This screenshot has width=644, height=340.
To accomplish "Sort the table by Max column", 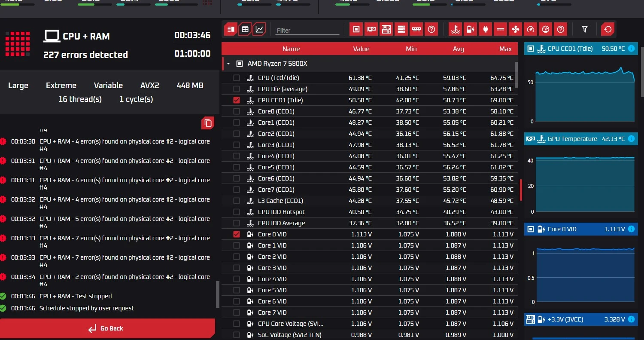I will [505, 49].
